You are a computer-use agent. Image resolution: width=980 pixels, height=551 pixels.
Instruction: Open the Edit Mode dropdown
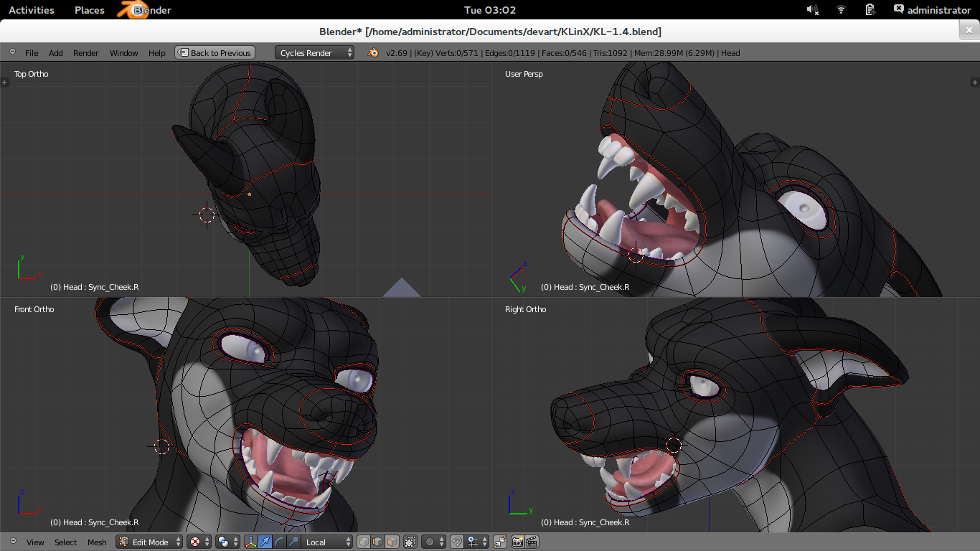click(149, 542)
